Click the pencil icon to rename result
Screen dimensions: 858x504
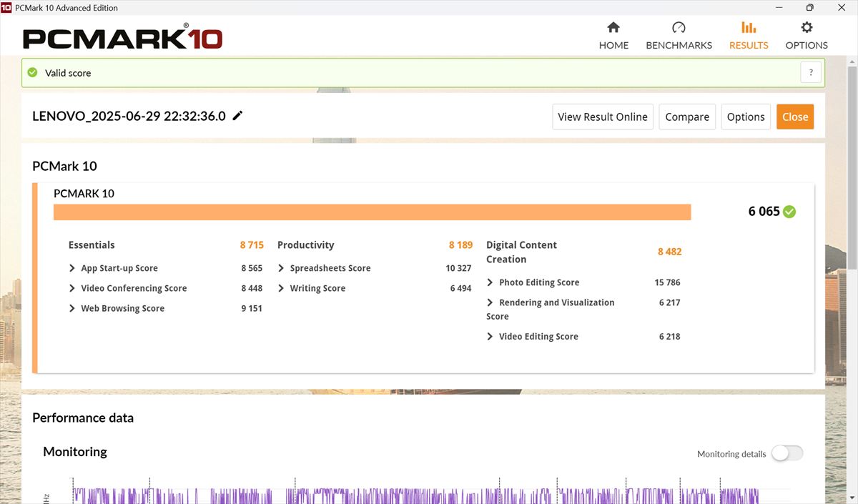pyautogui.click(x=237, y=116)
